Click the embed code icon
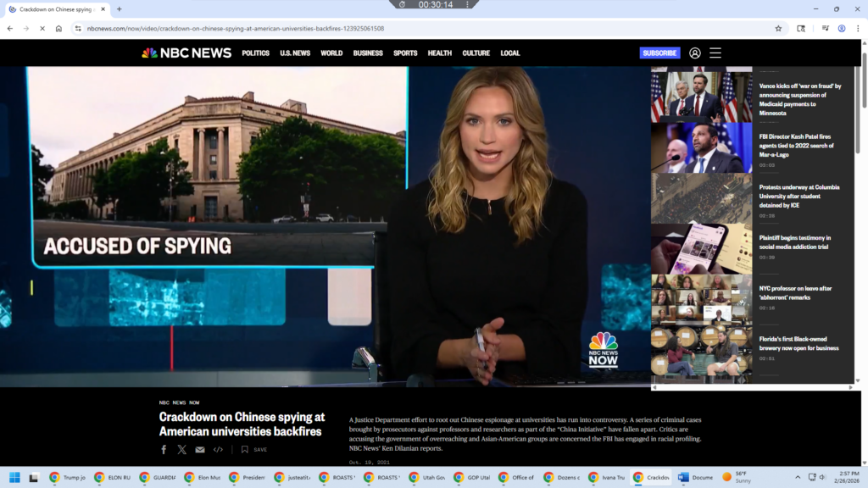This screenshot has height=488, width=868. 218,450
